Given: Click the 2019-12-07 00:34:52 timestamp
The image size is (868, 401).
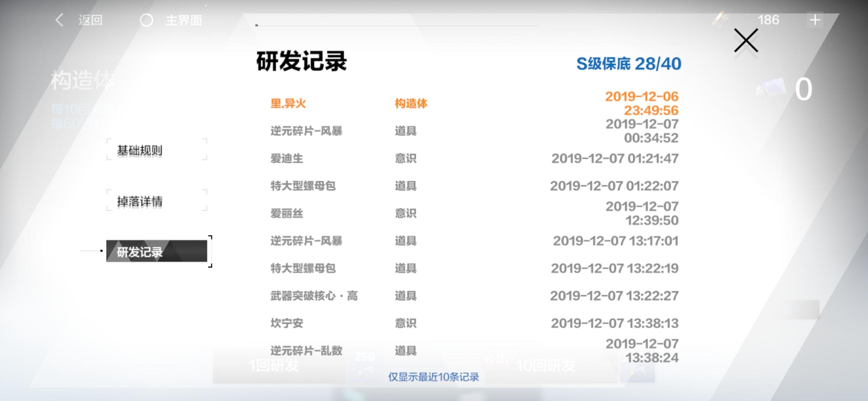Looking at the screenshot, I should click(x=642, y=131).
